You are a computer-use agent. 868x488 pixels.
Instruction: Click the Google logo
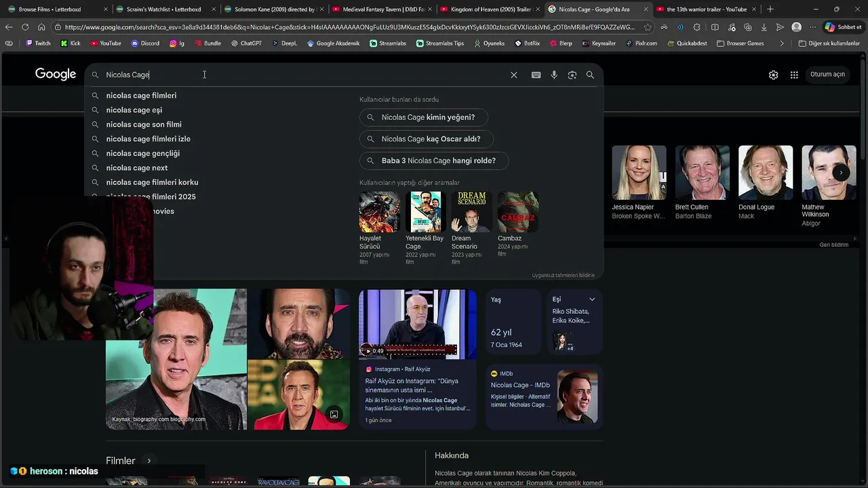click(56, 75)
